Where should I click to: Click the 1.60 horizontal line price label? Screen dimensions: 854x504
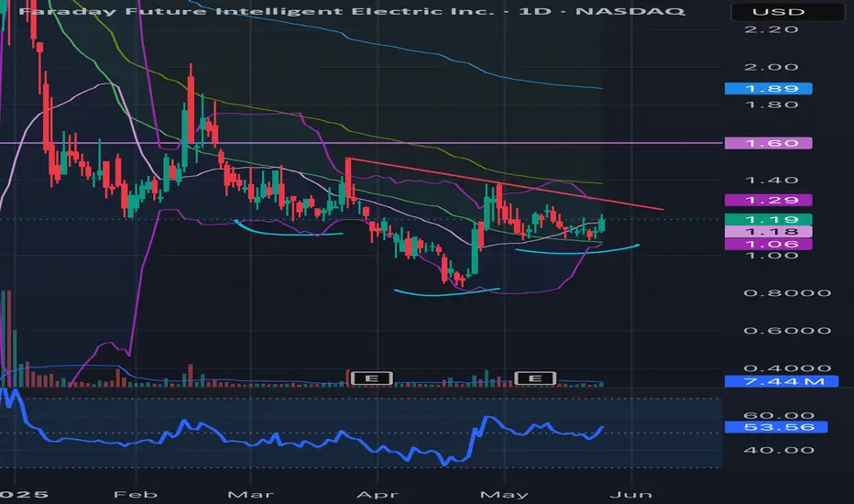point(768,143)
